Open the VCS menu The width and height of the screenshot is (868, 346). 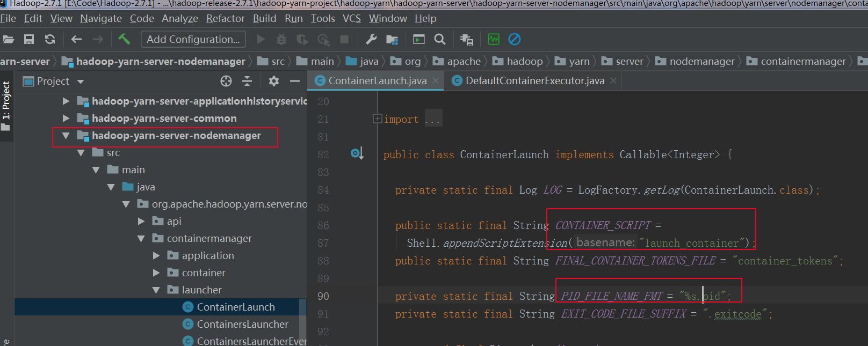(x=352, y=18)
